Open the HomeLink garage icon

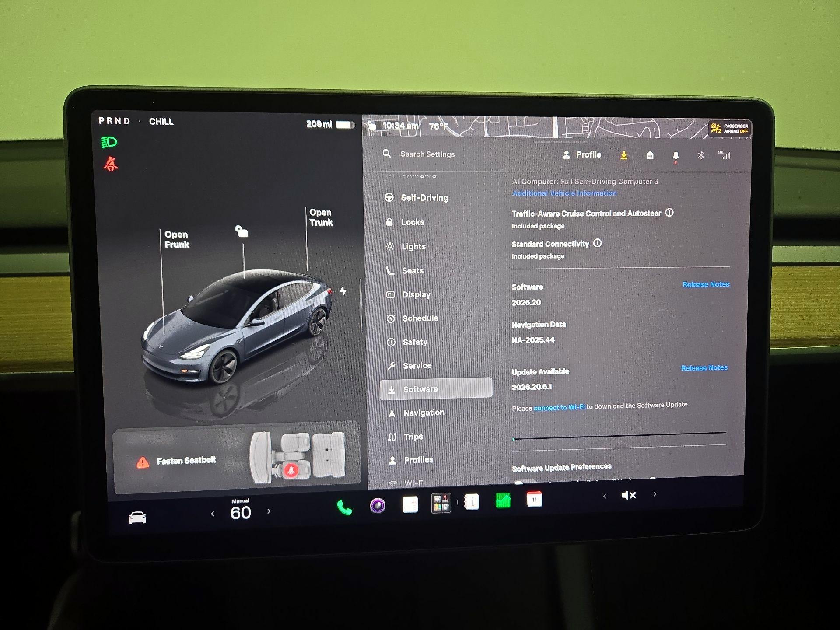pyautogui.click(x=650, y=155)
